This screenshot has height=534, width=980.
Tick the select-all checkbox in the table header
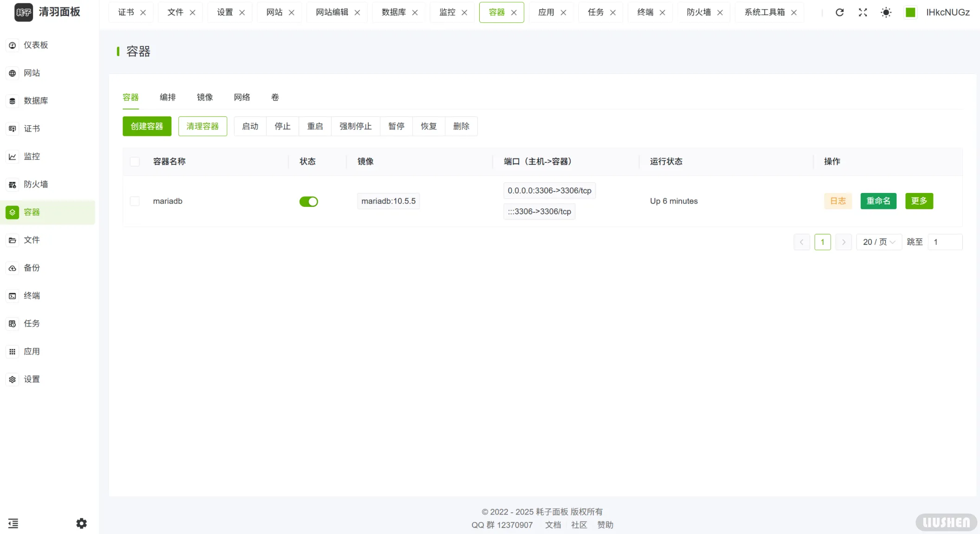coord(135,161)
